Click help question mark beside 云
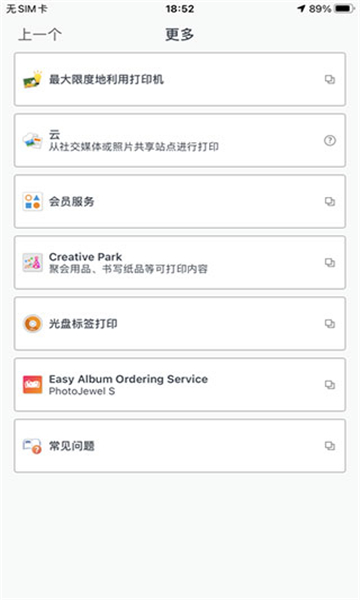This screenshot has height=600, width=360. click(x=330, y=140)
